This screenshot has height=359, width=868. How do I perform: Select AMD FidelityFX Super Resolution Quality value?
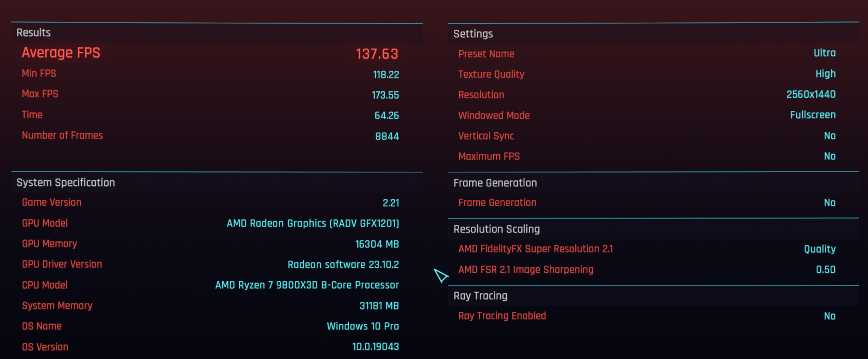tap(820, 249)
